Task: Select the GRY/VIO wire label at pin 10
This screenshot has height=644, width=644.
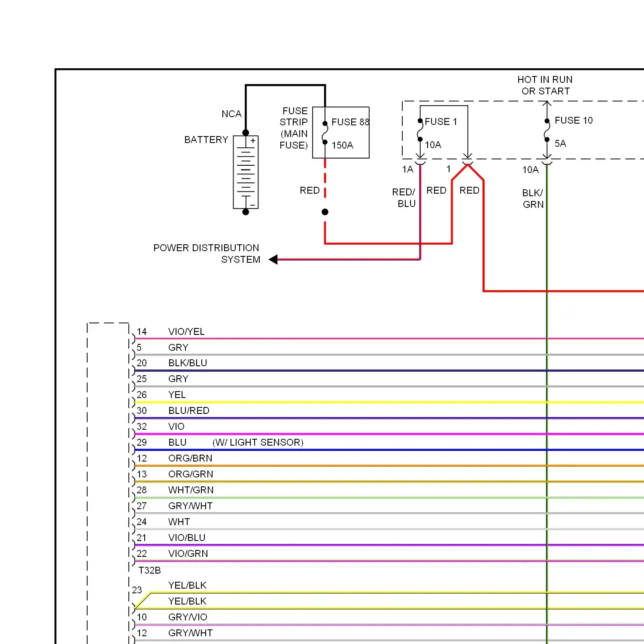Action: tap(188, 617)
